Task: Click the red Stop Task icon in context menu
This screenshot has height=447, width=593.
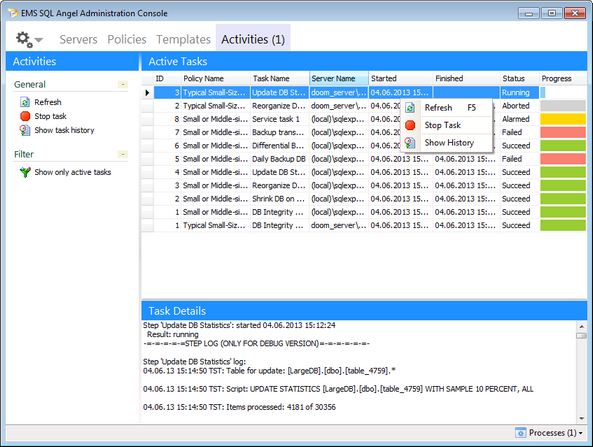Action: click(410, 125)
